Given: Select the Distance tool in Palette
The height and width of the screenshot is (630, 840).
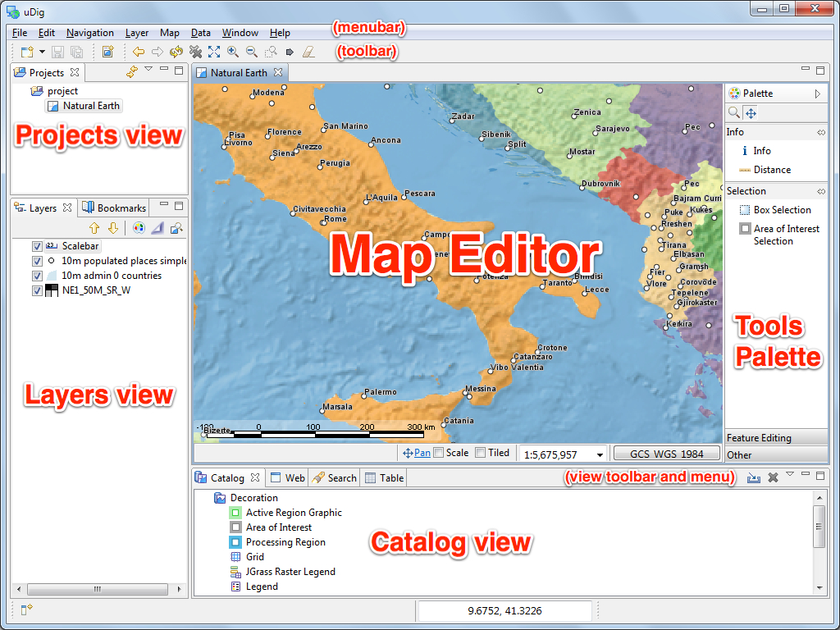Looking at the screenshot, I should click(x=765, y=170).
